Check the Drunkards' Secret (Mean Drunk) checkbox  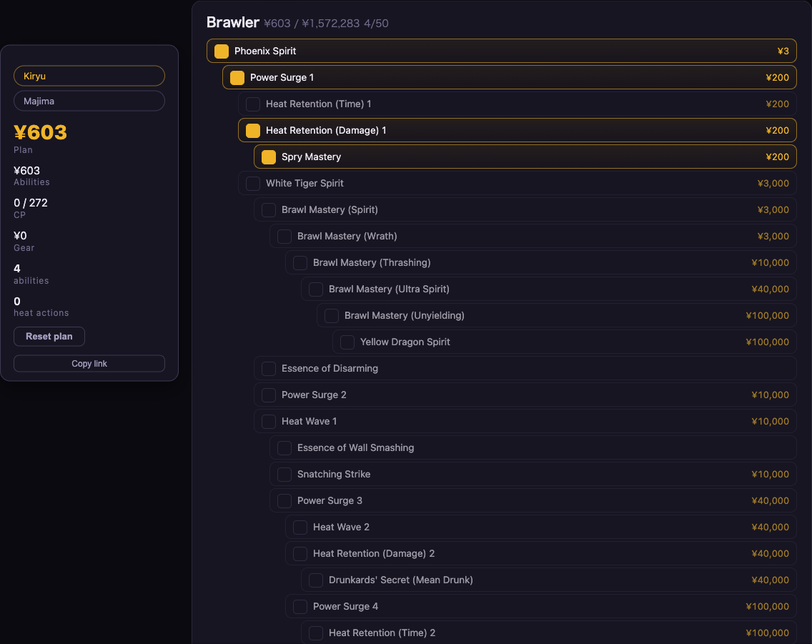[316, 579]
